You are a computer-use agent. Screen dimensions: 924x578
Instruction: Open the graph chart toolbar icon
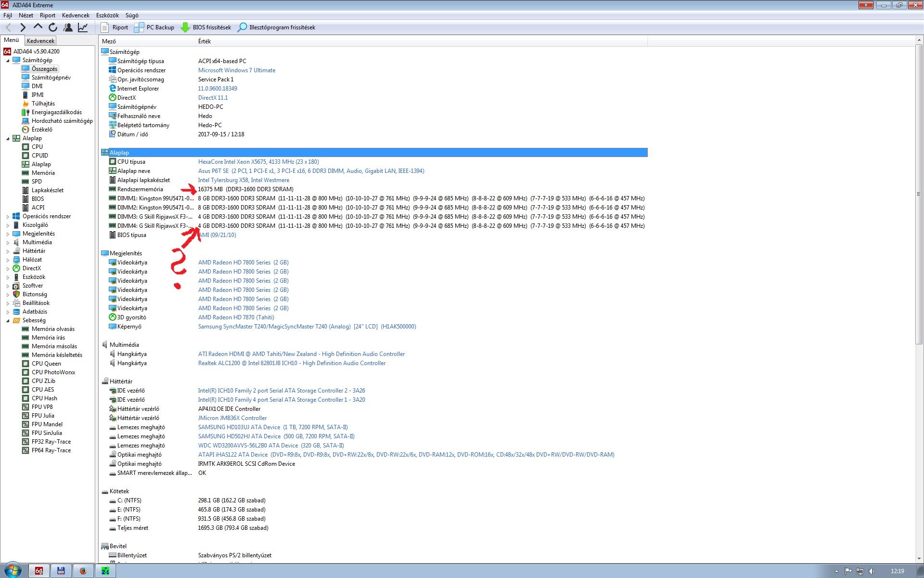83,27
